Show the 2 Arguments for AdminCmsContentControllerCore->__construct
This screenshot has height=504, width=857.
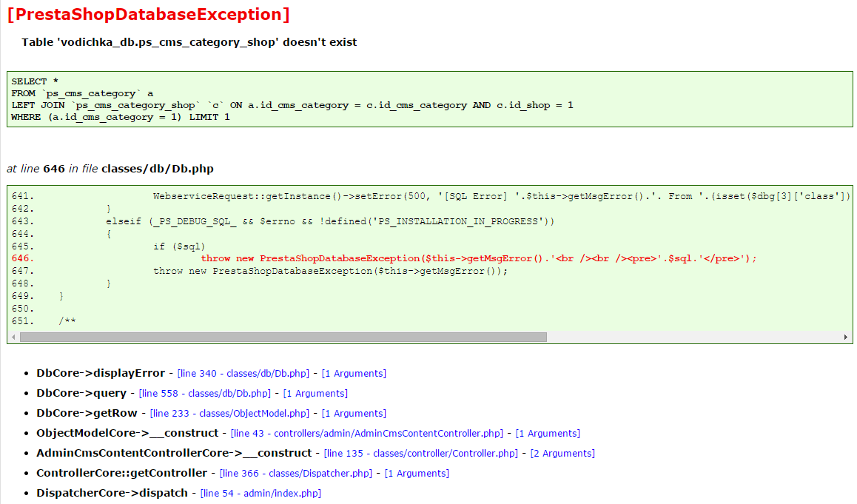[562, 453]
